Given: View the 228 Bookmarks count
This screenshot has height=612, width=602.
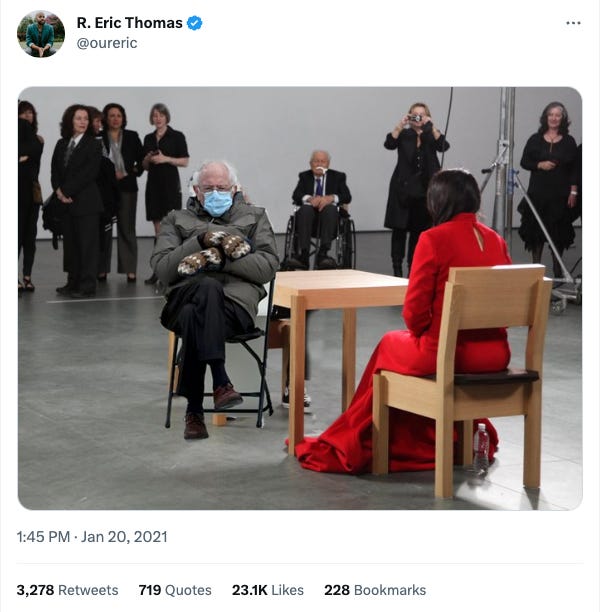Looking at the screenshot, I should 375,590.
